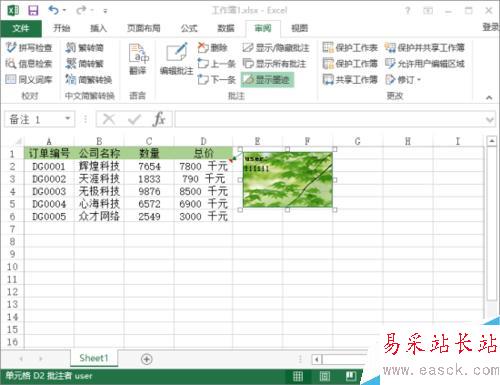Screen dimensions: 500x385
Task: Open the quick access toolbar customize arrow
Action: pyautogui.click(x=105, y=11)
